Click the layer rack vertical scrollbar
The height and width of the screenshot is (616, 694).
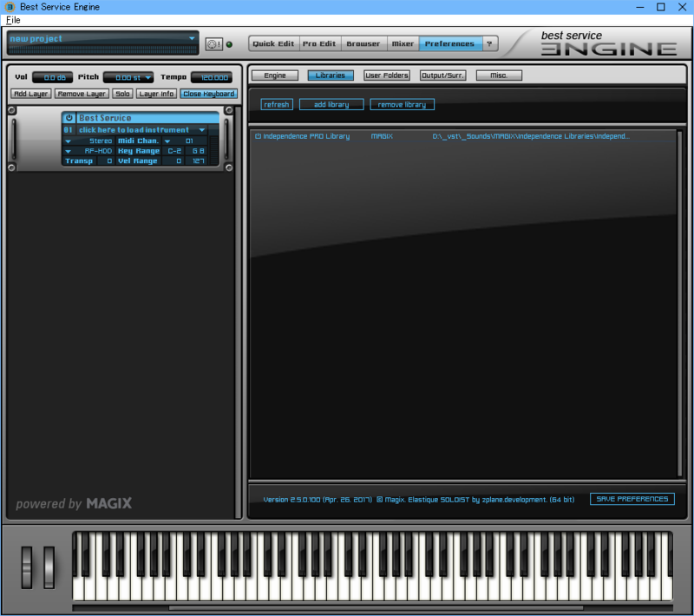(238, 312)
